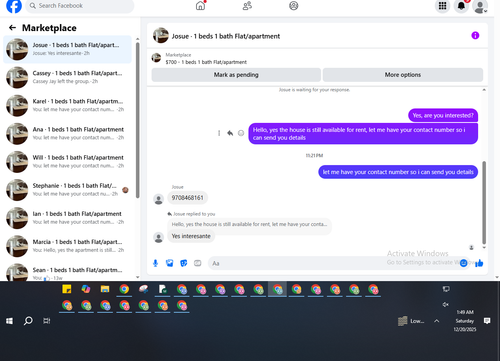Click the sender avatar beside 'Yes interesante'
Image resolution: width=500 pixels, height=361 pixels.
[x=158, y=238]
